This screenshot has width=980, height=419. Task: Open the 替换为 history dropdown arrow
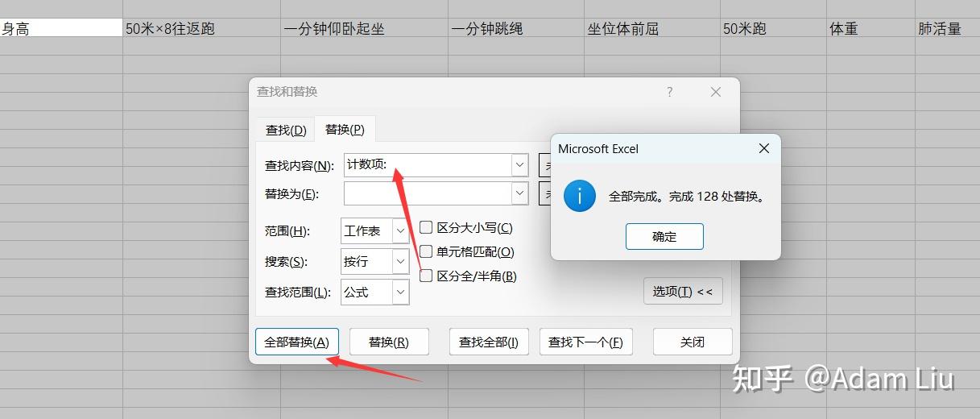[520, 194]
